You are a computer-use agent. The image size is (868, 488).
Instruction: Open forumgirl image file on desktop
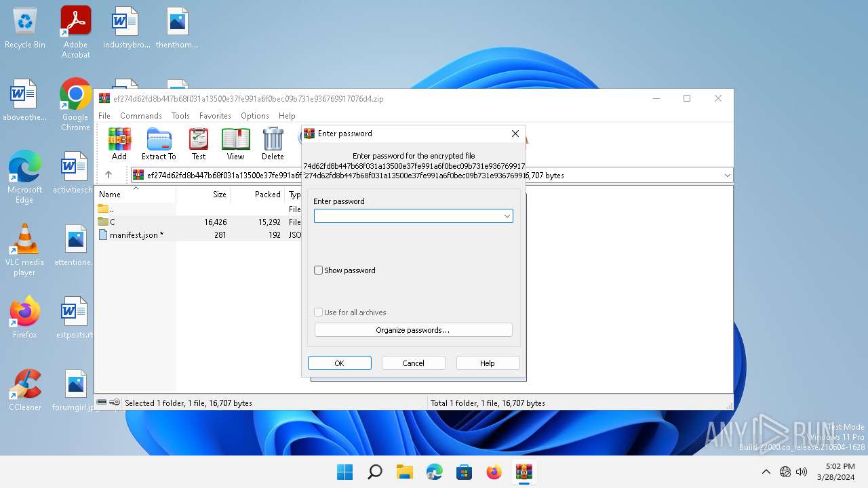[76, 390]
